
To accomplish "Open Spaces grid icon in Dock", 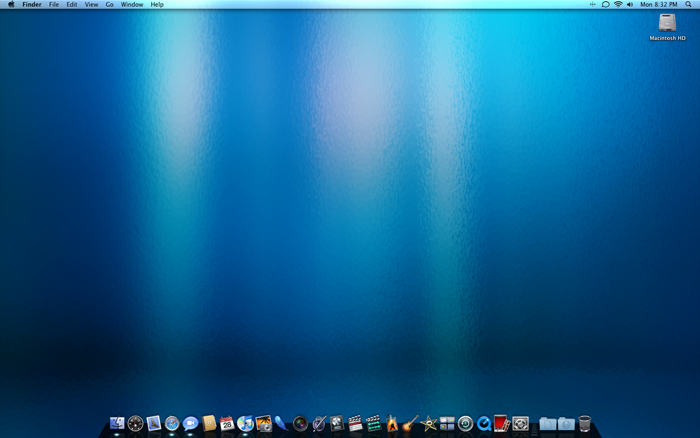I will coord(447,423).
